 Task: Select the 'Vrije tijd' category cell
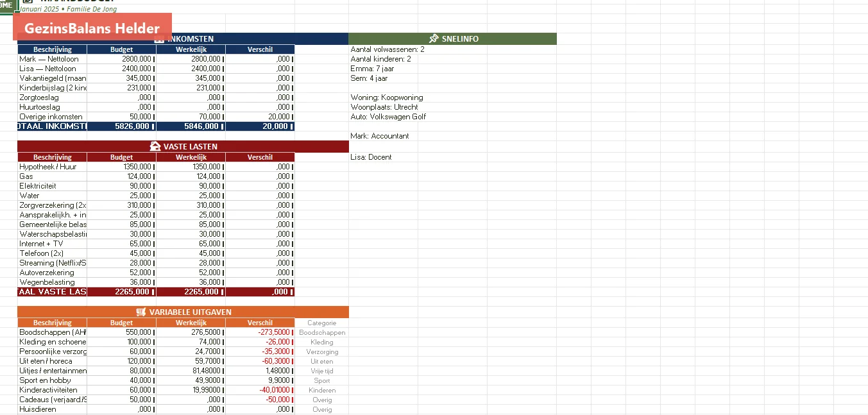point(321,371)
